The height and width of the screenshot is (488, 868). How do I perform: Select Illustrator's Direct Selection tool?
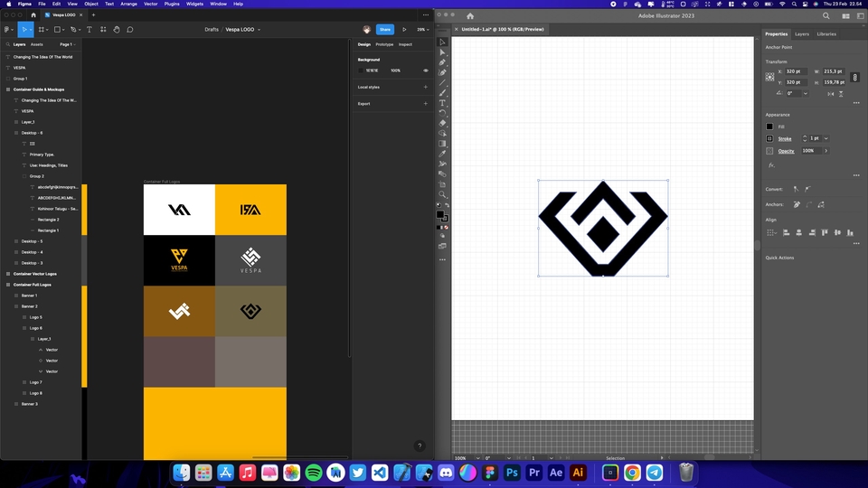pyautogui.click(x=442, y=52)
